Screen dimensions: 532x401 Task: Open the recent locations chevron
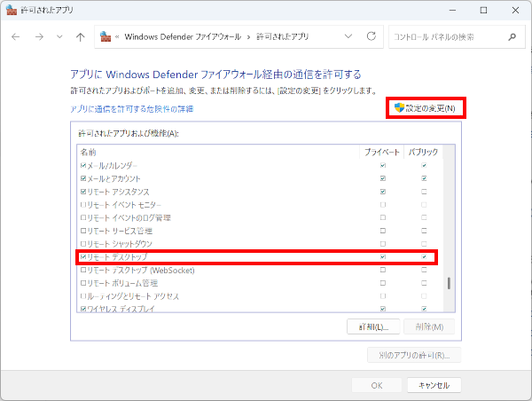pyautogui.click(x=59, y=36)
